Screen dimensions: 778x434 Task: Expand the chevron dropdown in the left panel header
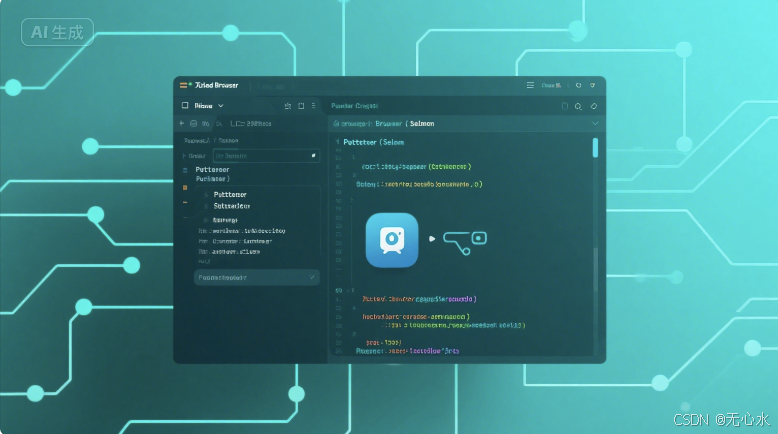221,106
